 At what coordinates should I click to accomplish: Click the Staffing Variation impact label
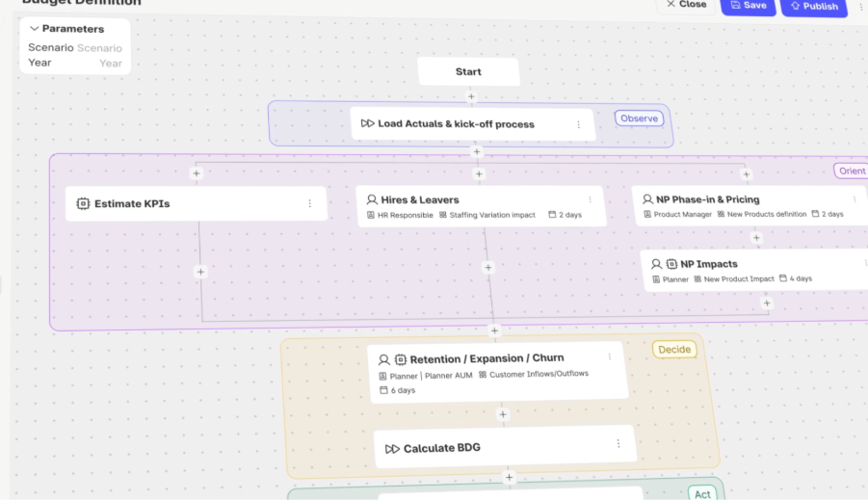click(x=492, y=215)
